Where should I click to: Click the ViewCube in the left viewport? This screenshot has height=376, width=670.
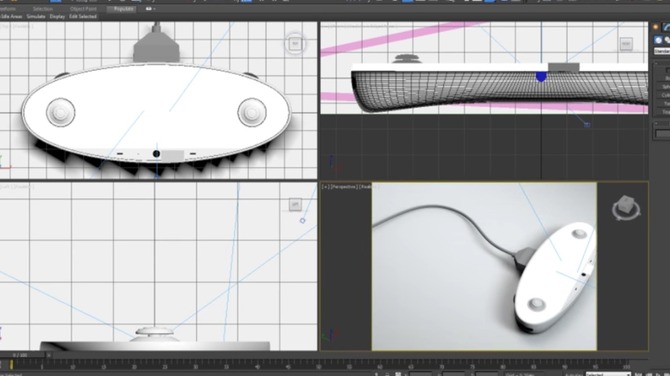pos(295,205)
